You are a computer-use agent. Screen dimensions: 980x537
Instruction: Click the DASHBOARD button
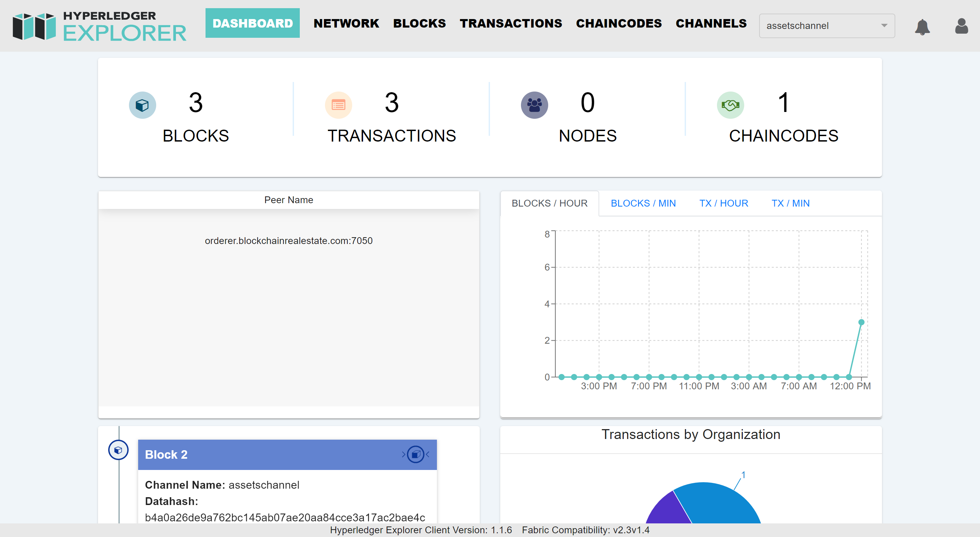[x=252, y=23]
